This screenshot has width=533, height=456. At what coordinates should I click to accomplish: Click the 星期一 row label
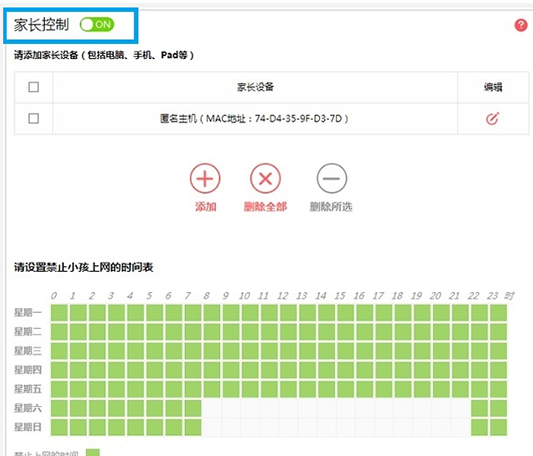click(x=28, y=313)
